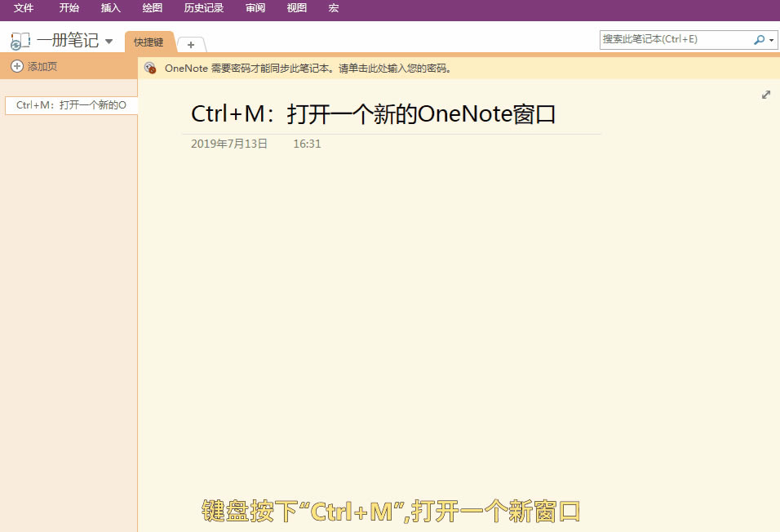Open the notebook list via the 一册笔记 dropdown arrow
780x532 pixels.
[109, 40]
